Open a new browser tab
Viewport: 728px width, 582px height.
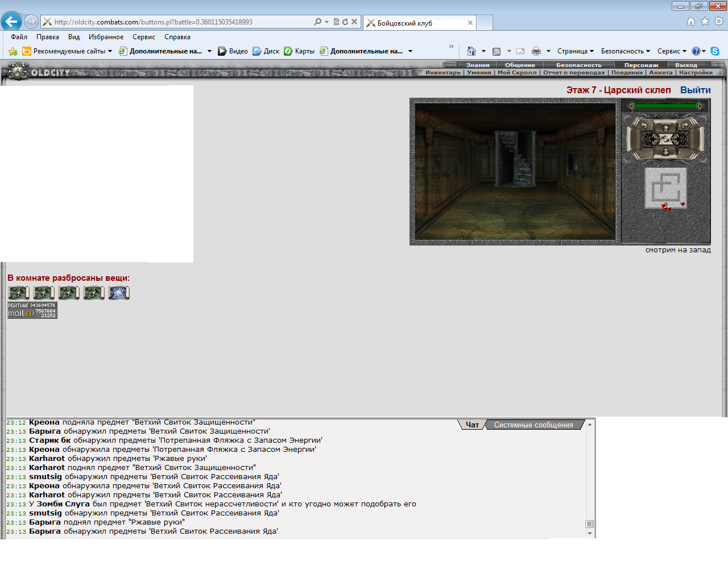tap(485, 23)
